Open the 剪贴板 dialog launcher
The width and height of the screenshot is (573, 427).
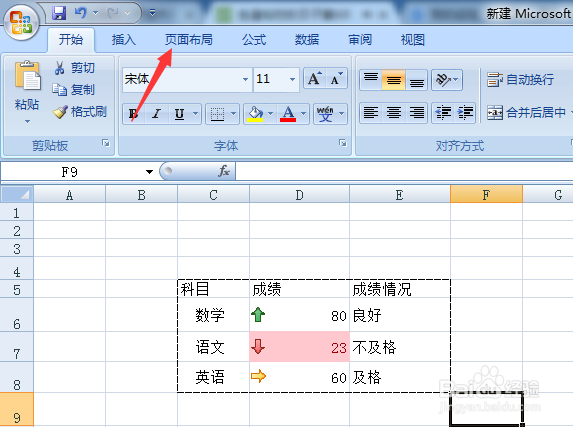tap(106, 143)
